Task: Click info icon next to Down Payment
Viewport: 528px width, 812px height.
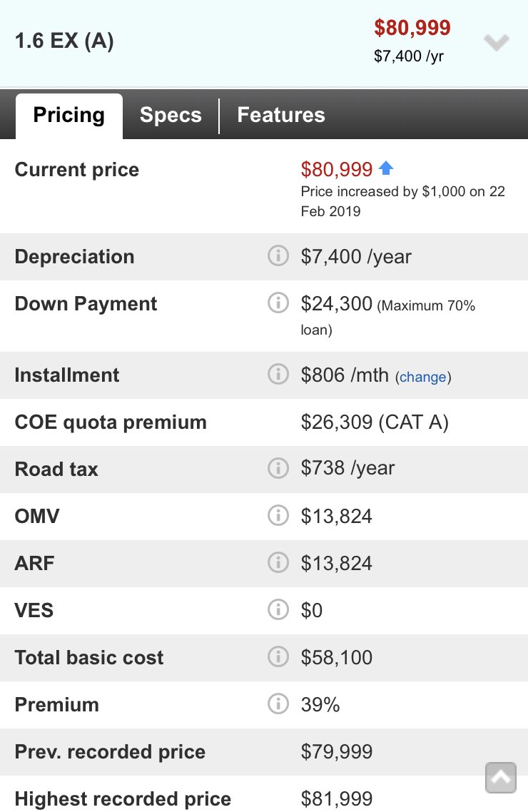Action: pos(278,303)
